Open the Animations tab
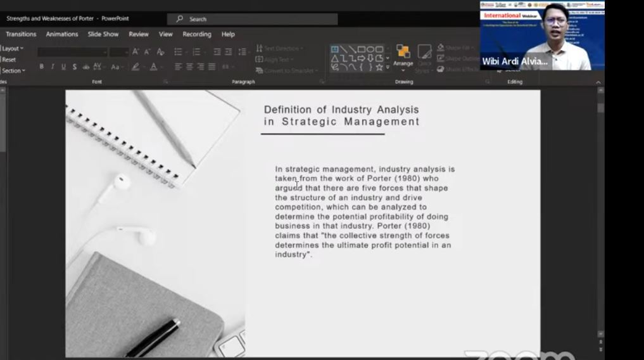Screen dimensions: 644x360 click(x=62, y=34)
